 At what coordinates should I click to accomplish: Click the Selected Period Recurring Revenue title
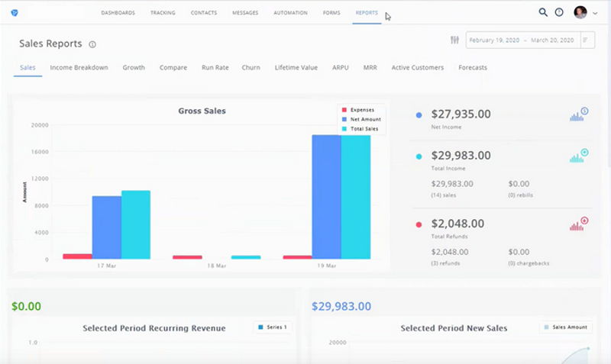pyautogui.click(x=154, y=328)
